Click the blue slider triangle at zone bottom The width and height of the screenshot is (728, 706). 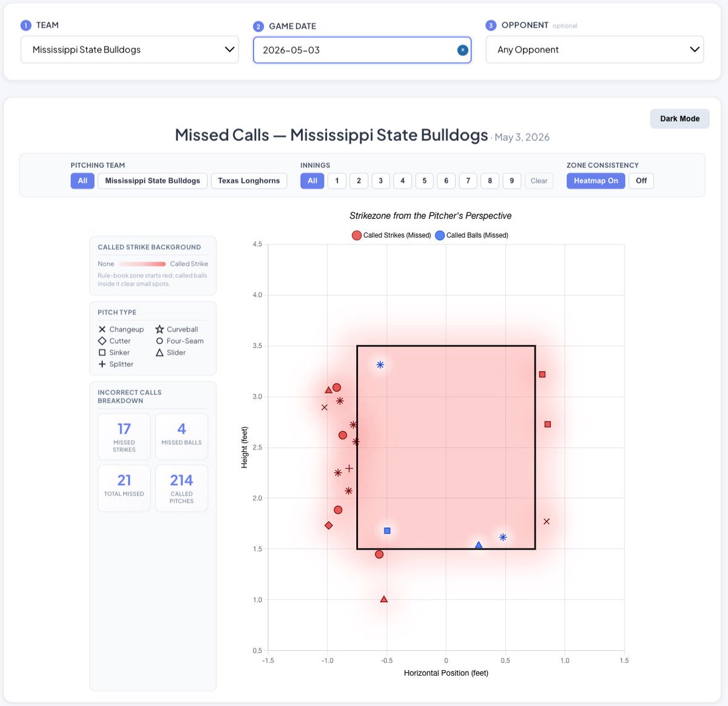tap(479, 545)
